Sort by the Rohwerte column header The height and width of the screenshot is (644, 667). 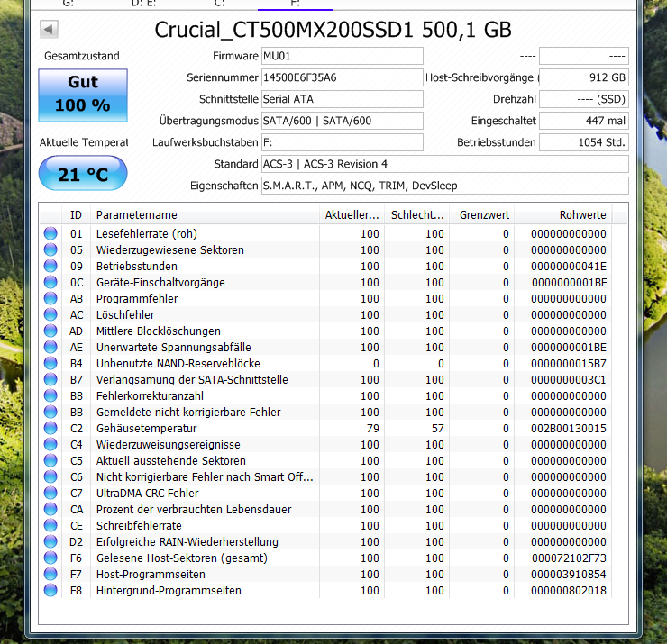click(x=563, y=215)
